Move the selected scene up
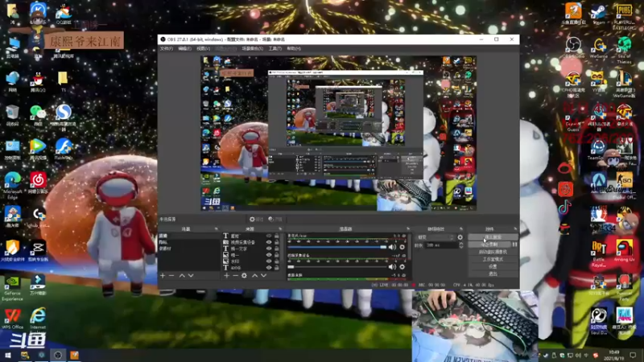 pos(182,276)
